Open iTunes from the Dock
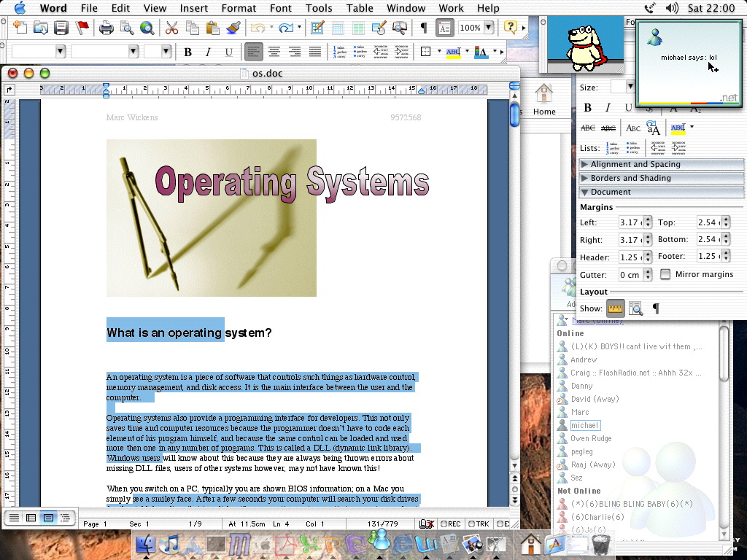 pos(171,543)
